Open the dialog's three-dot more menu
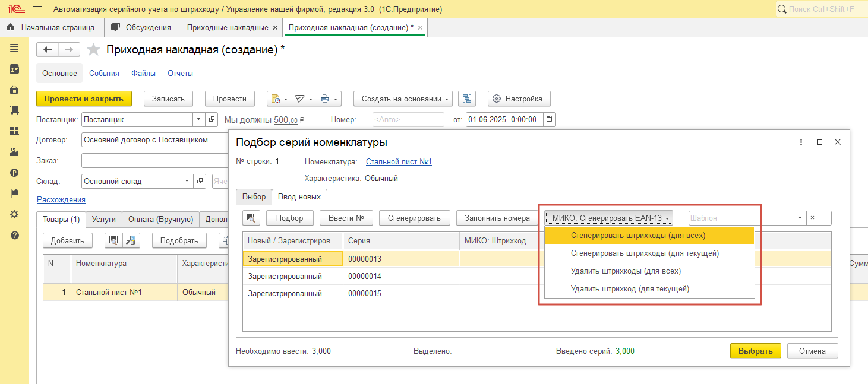This screenshot has width=868, height=384. 801,142
